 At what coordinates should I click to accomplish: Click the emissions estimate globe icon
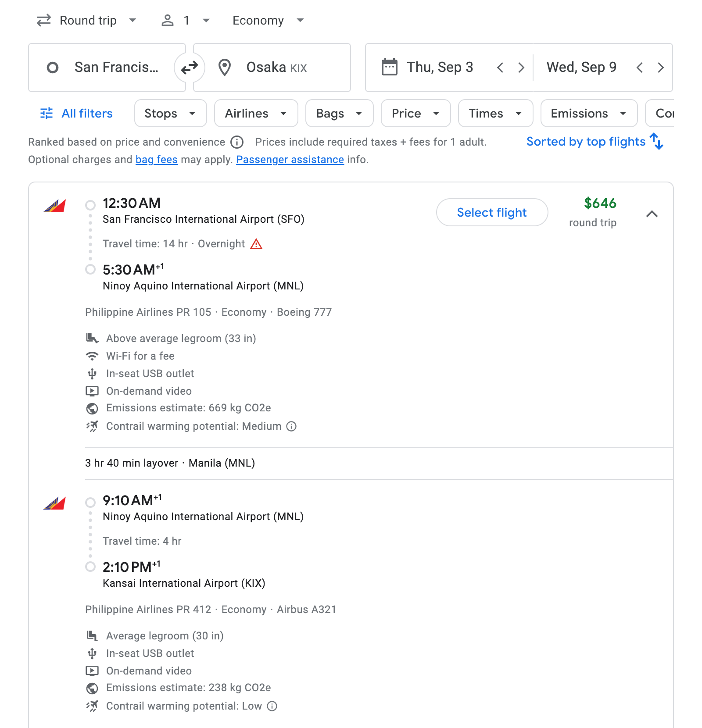[x=92, y=408]
